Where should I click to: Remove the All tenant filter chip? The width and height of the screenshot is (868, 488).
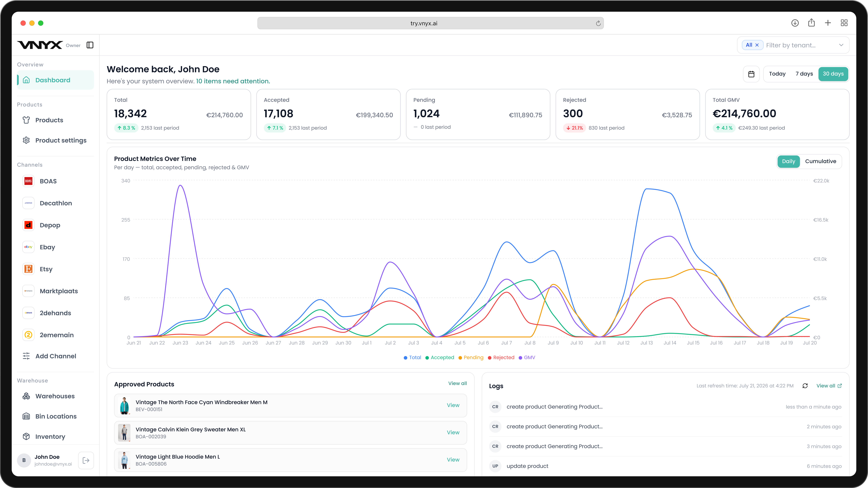[x=757, y=45]
